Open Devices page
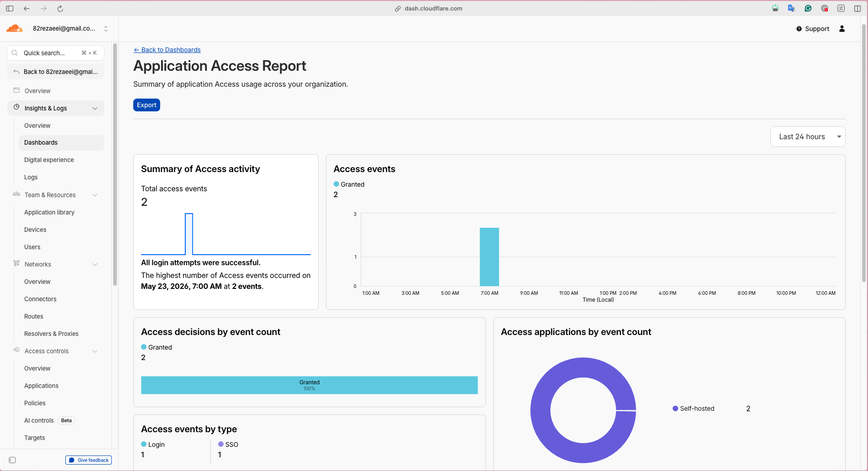The width and height of the screenshot is (868, 471). (x=61, y=230)
